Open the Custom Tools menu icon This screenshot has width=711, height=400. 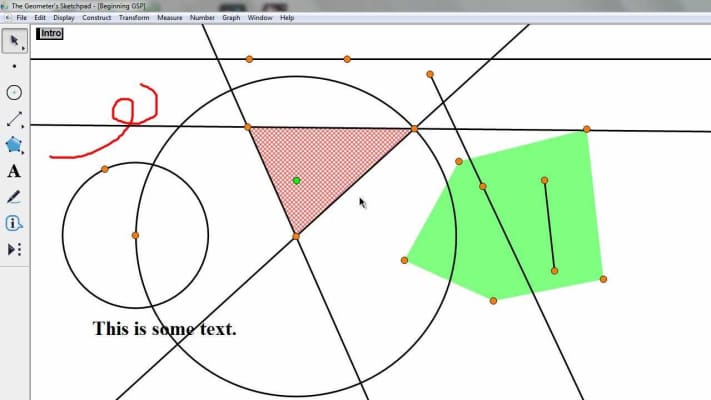tap(14, 249)
